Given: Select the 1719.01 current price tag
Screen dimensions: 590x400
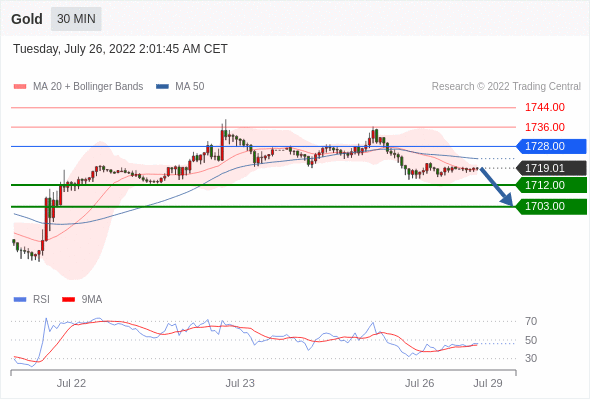Looking at the screenshot, I should [551, 168].
